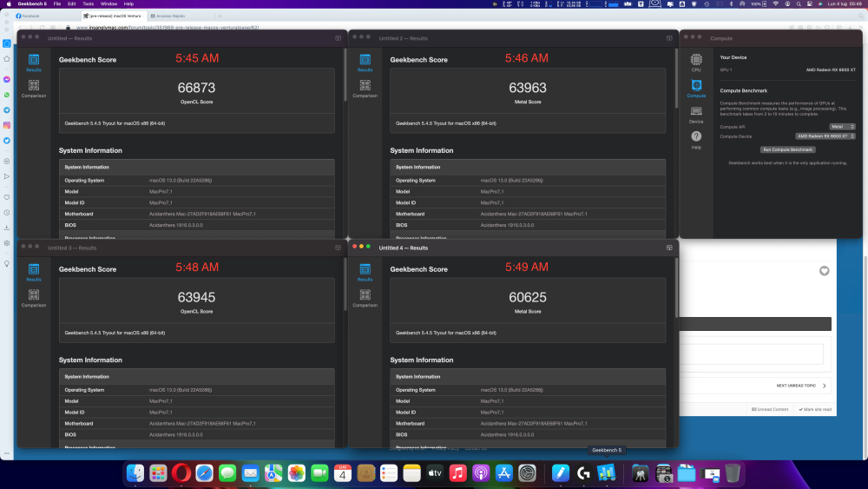Image resolution: width=868 pixels, height=489 pixels.
Task: Click Mark site read link
Action: 815,409
